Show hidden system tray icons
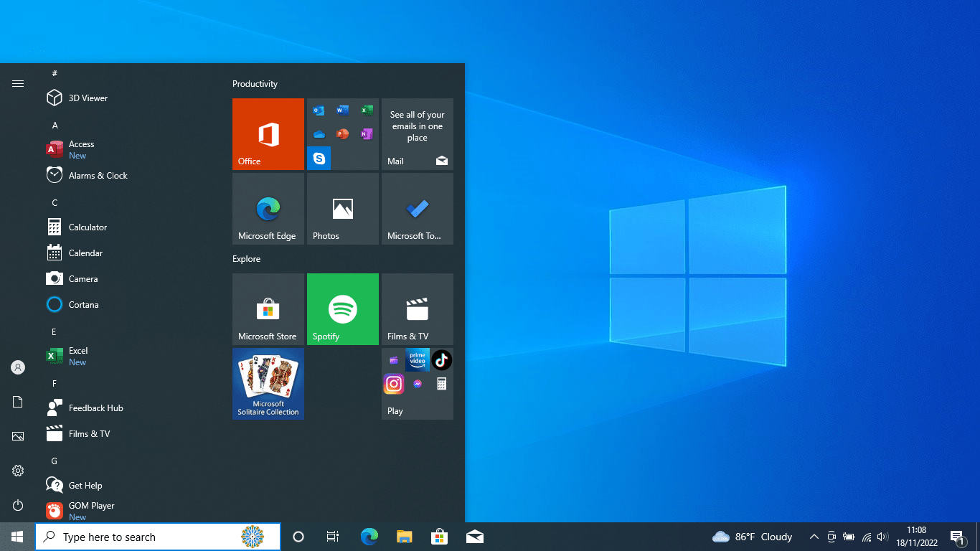 tap(814, 537)
